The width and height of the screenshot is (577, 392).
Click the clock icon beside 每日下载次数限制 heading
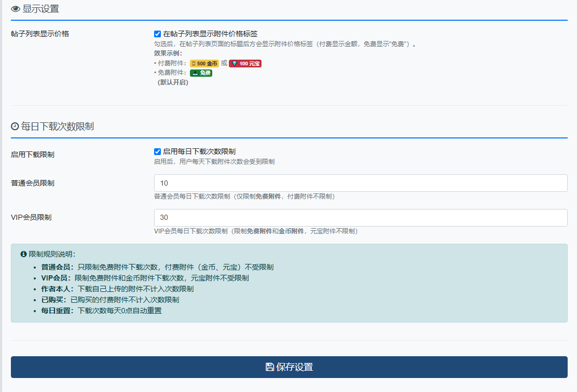tap(15, 127)
